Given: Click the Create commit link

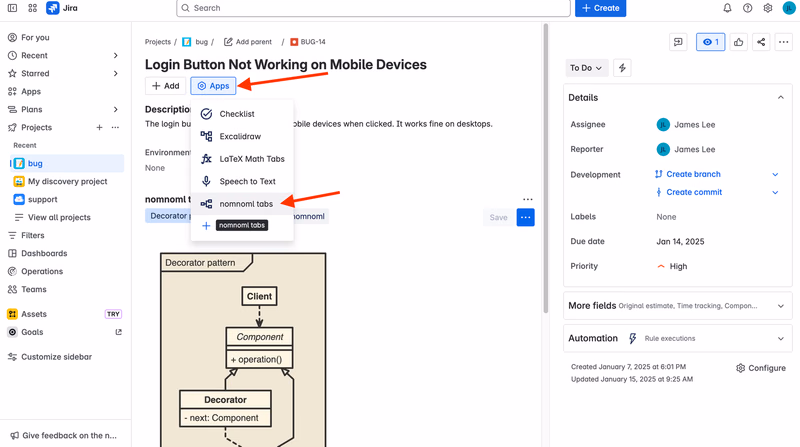Looking at the screenshot, I should tap(688, 192).
